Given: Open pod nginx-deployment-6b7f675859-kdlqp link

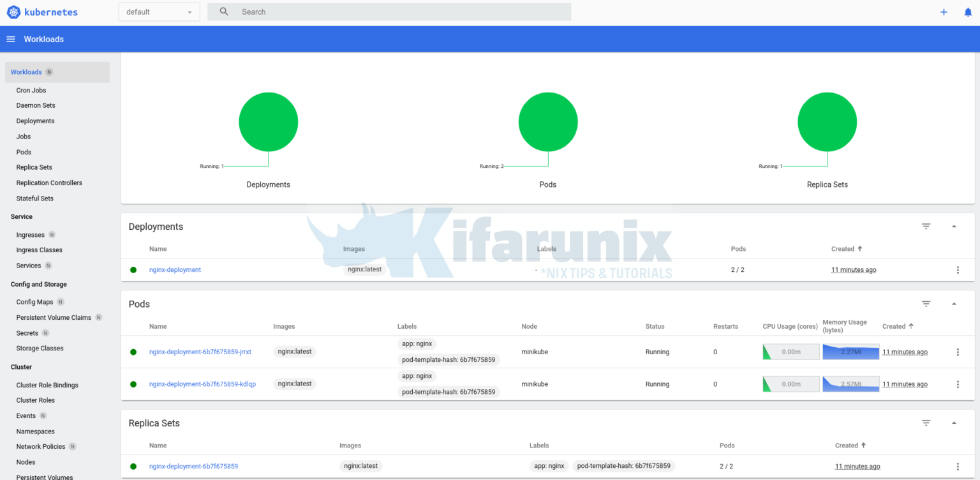Looking at the screenshot, I should (x=202, y=384).
